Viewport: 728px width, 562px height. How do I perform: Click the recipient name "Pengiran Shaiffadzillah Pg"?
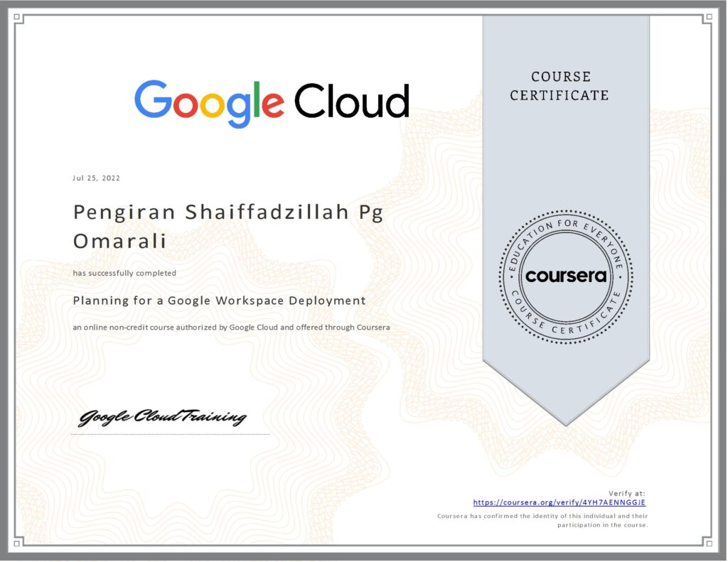point(228,213)
